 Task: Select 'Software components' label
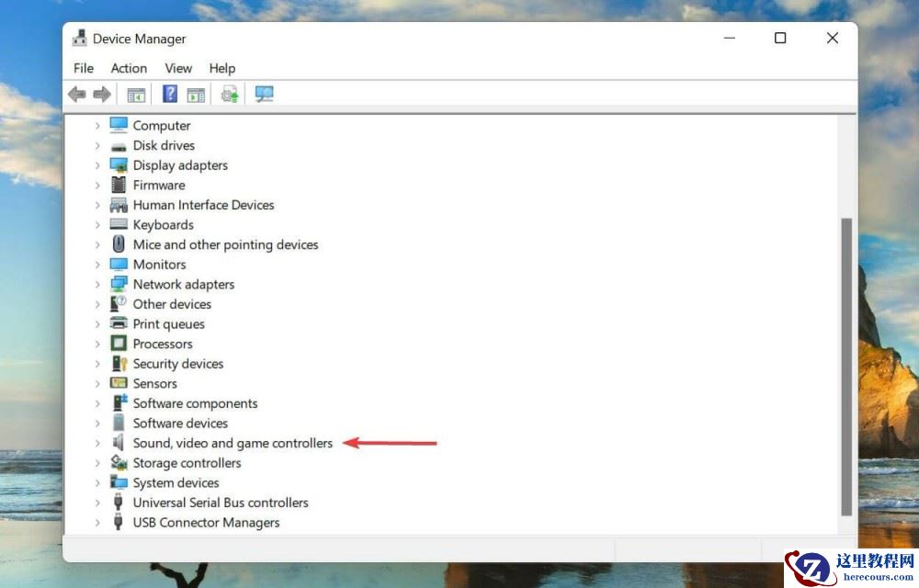pyautogui.click(x=195, y=403)
